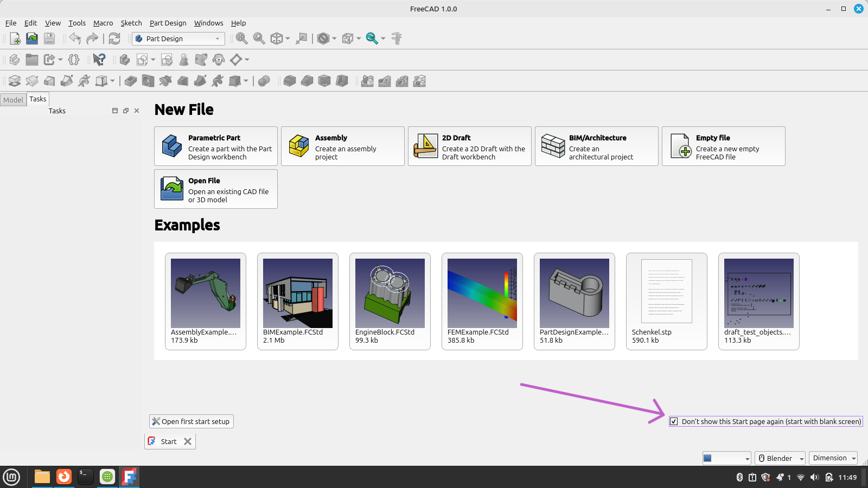Open the blue color swatch dropdown
This screenshot has height=488, width=868.
click(x=727, y=458)
